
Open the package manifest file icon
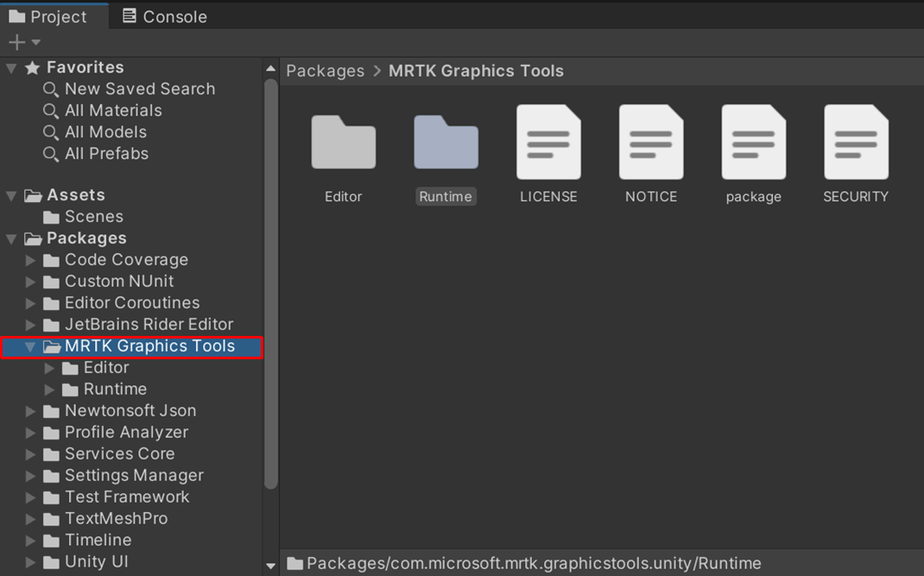753,142
